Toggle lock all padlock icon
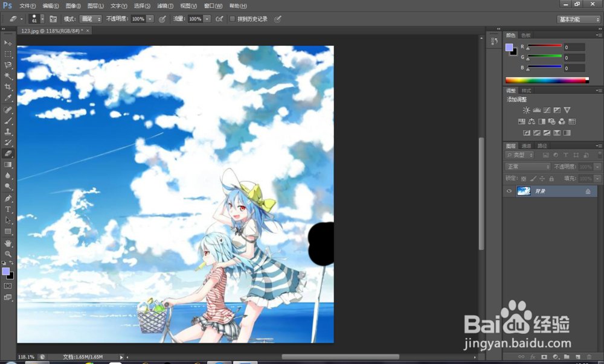Screen dimensions: 604x364 point(551,179)
